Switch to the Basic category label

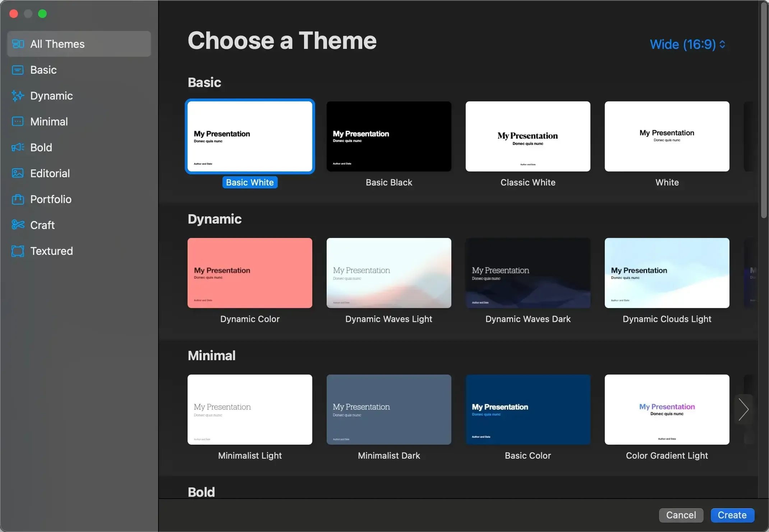tap(43, 70)
